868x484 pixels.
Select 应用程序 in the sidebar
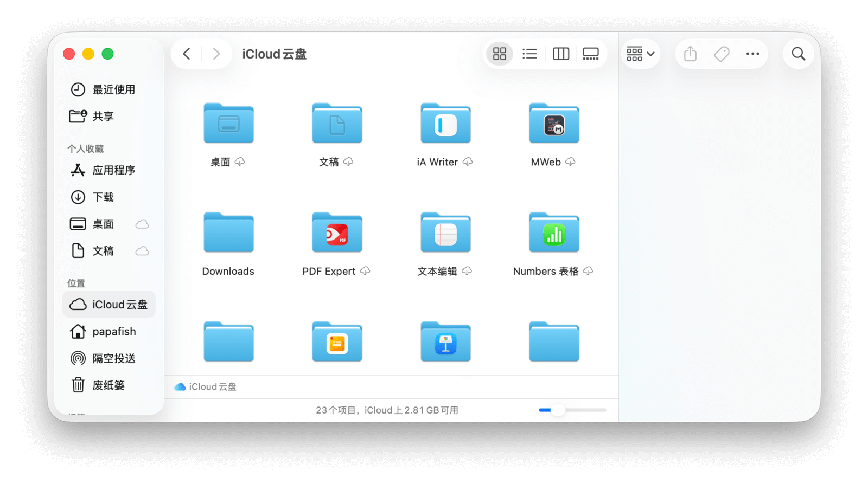(113, 170)
